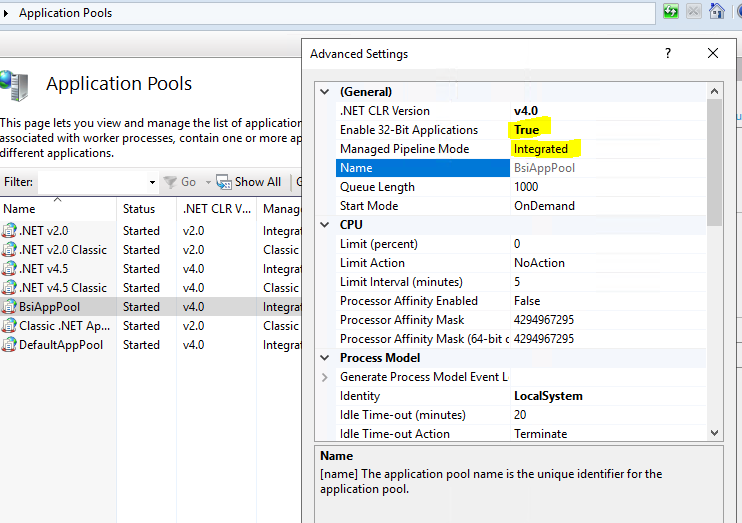Image resolution: width=742 pixels, height=523 pixels.
Task: Click the .NET v2.0 application pool icon
Action: click(10, 231)
